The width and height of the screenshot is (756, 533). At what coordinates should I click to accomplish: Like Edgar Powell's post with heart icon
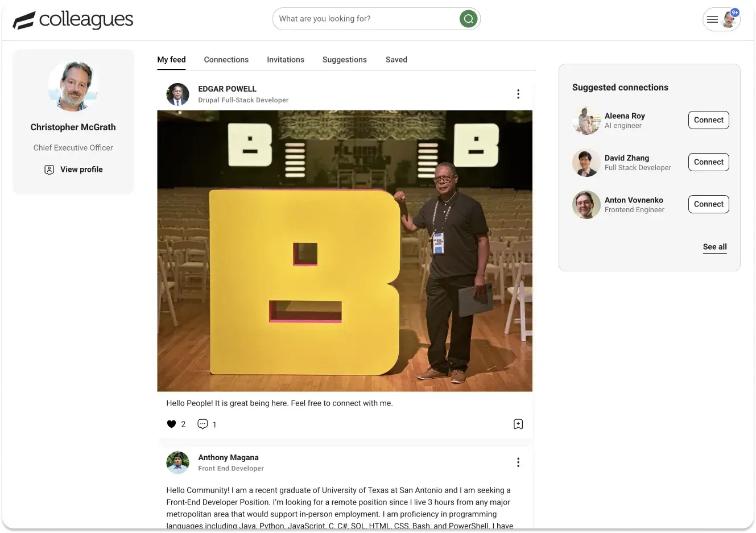171,424
